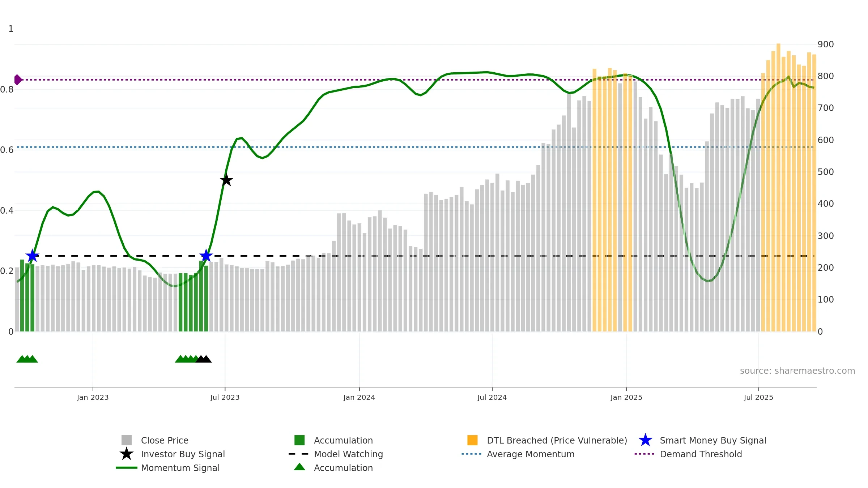Click the Jan 2024 axis label
Screen dimensions: 868x488
(359, 398)
